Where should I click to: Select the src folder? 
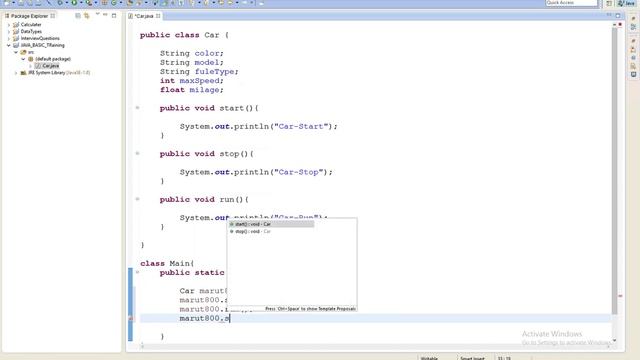click(x=31, y=52)
